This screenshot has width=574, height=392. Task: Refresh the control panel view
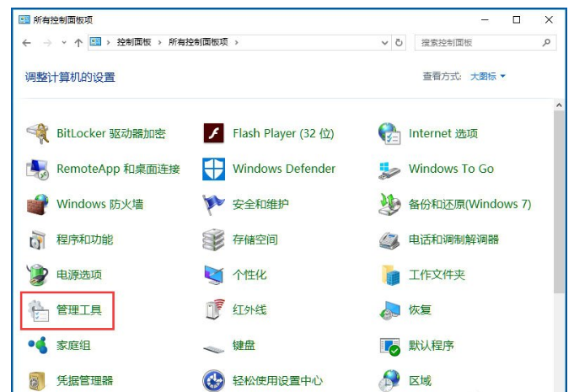pos(399,42)
